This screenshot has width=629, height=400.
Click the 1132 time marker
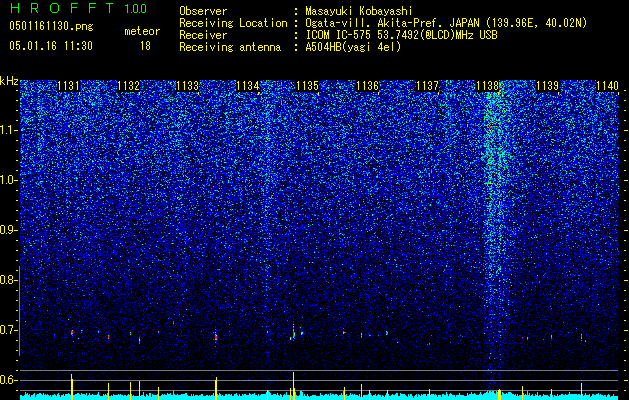(128, 86)
